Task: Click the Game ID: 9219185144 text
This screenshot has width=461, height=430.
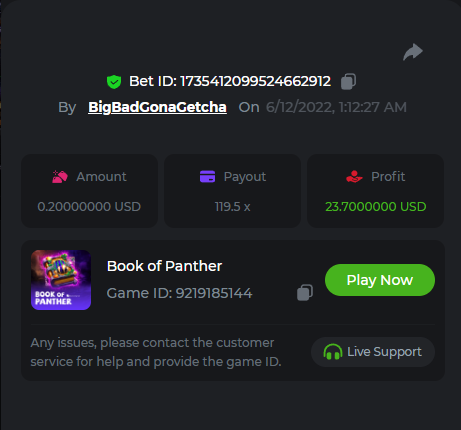Action: [x=179, y=293]
